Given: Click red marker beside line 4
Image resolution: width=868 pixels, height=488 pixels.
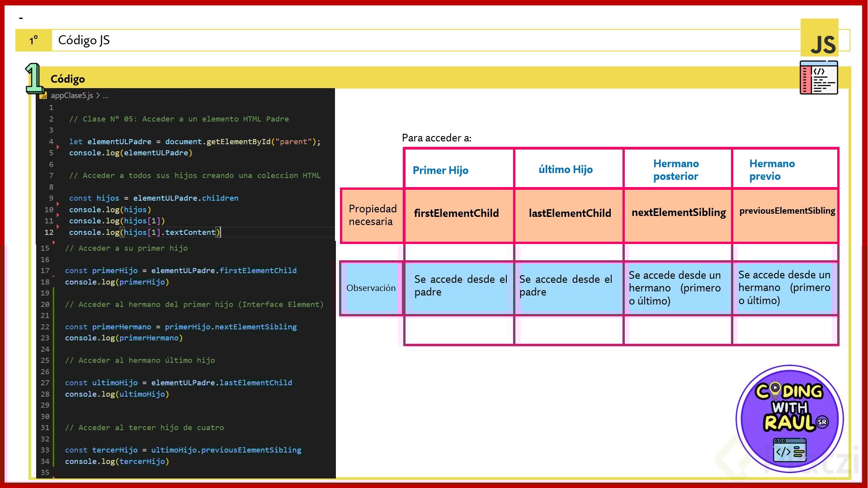Looking at the screenshot, I should pos(58,147).
